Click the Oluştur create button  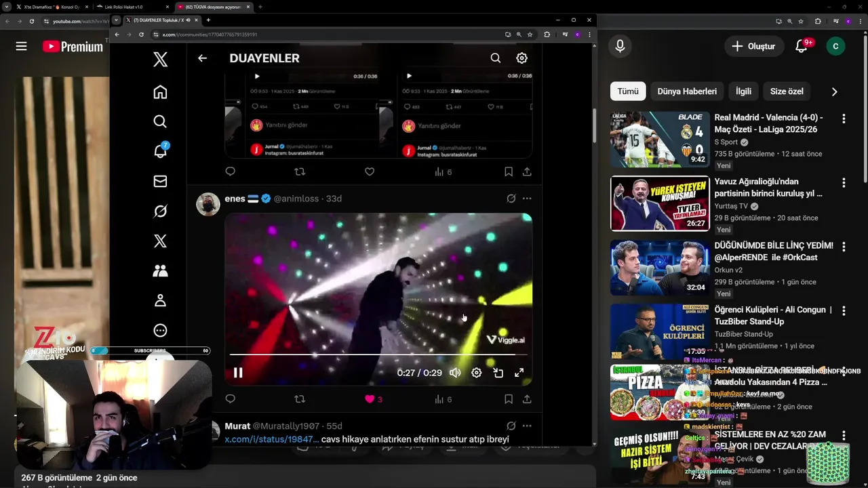753,46
